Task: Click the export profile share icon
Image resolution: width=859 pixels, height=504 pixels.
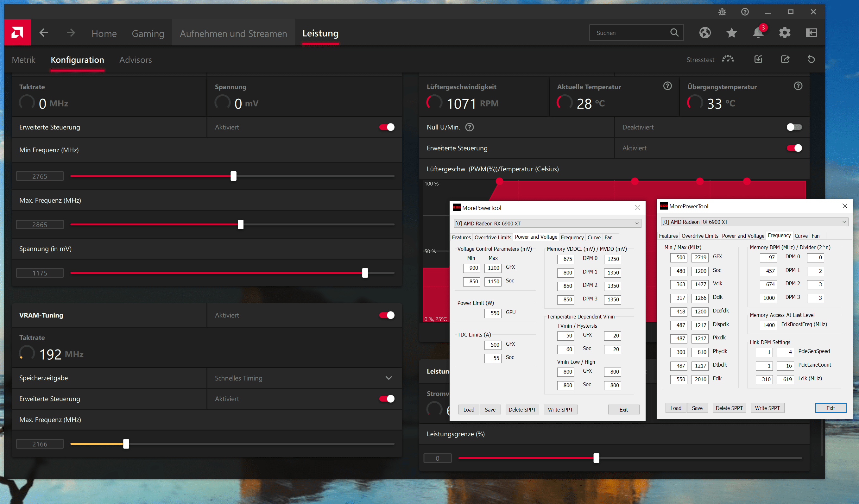Action: (x=785, y=59)
